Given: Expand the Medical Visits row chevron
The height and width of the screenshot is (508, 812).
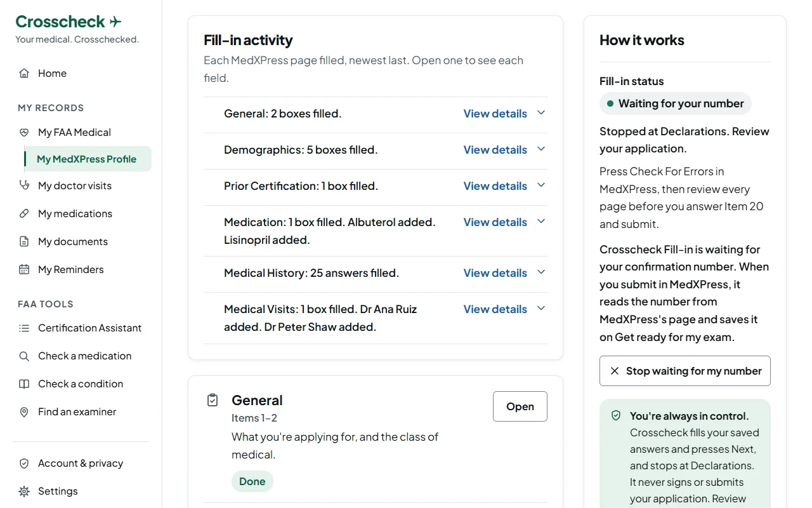Looking at the screenshot, I should click(541, 309).
